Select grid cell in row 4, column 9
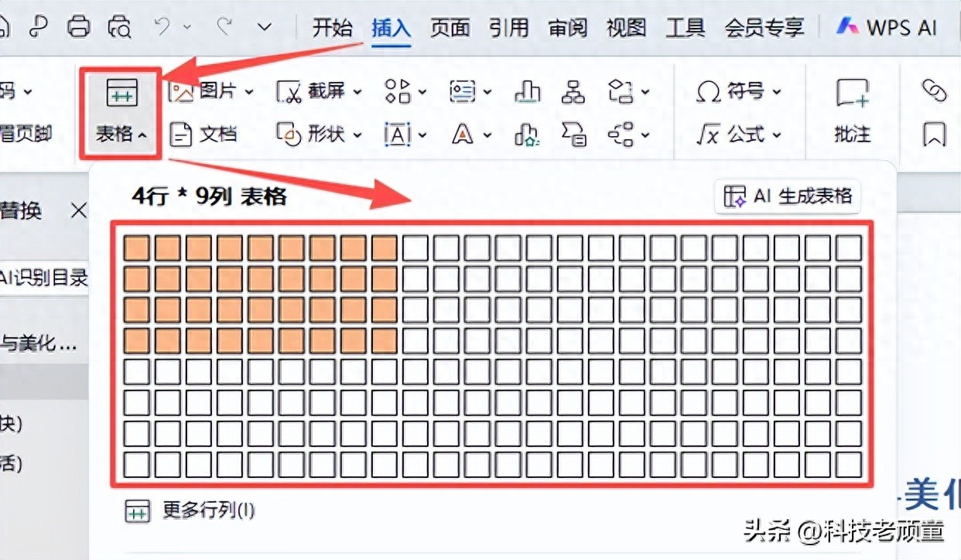 [385, 341]
